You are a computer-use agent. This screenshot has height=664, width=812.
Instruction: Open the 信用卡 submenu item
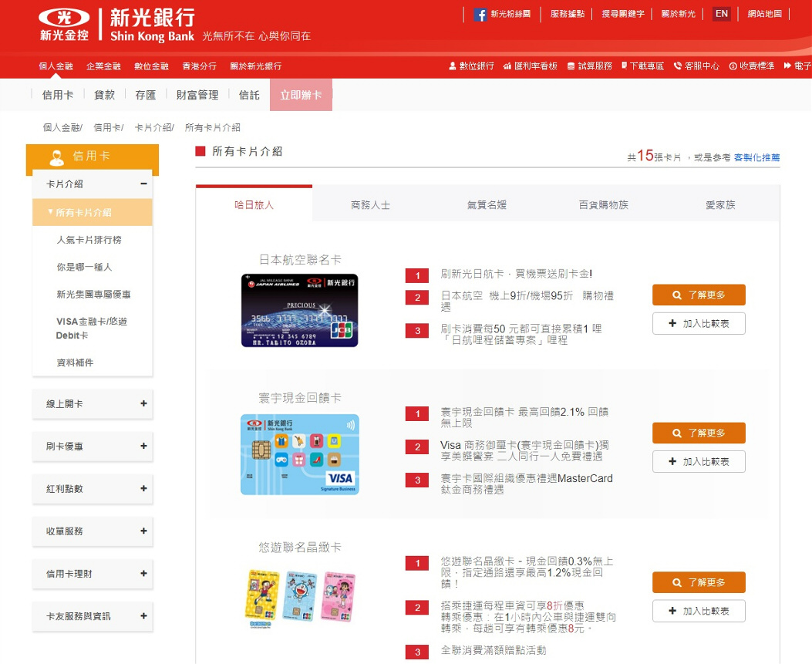(x=58, y=95)
